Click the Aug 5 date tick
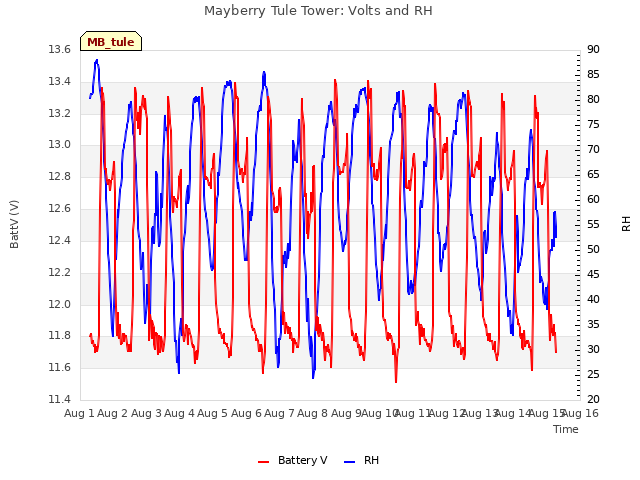640x480 pixels. point(212,413)
